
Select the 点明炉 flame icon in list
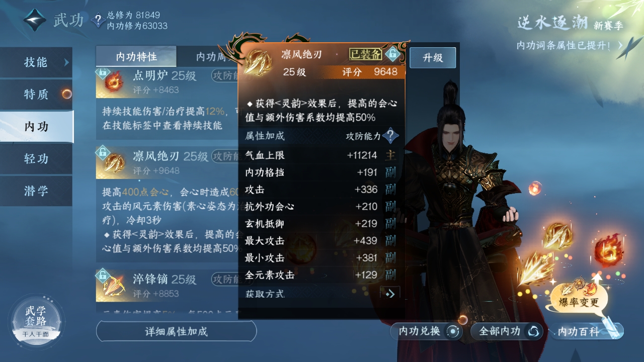click(x=114, y=81)
